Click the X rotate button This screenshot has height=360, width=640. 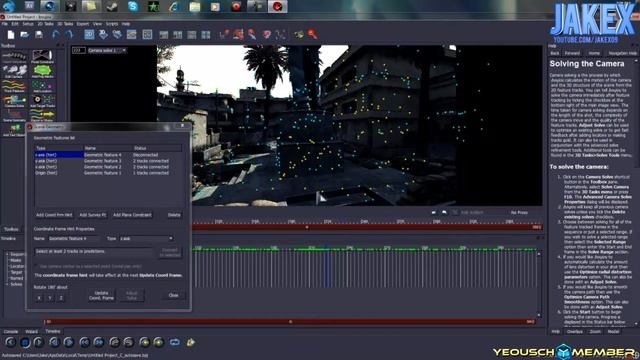[x=39, y=298]
